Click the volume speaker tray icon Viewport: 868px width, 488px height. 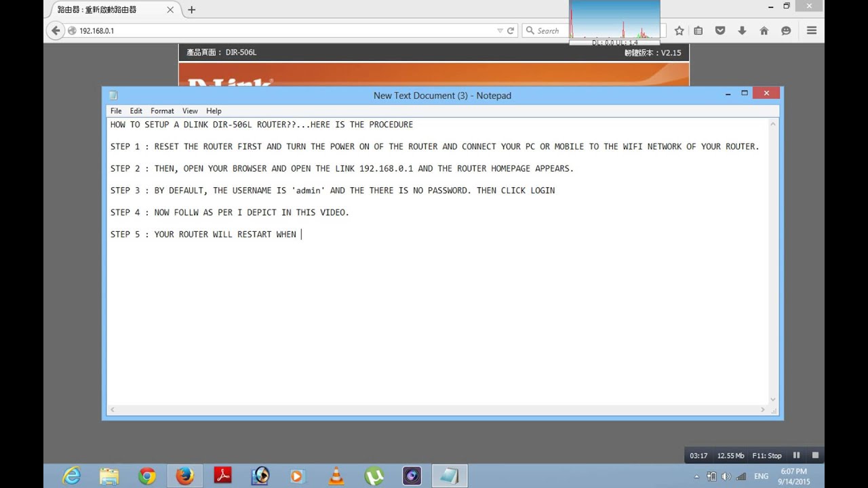pyautogui.click(x=726, y=476)
